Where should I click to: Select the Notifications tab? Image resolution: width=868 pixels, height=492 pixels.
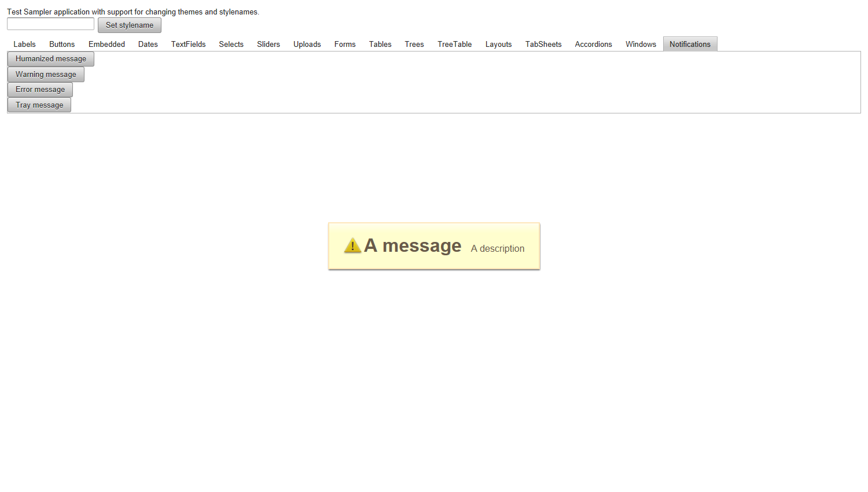coord(690,44)
